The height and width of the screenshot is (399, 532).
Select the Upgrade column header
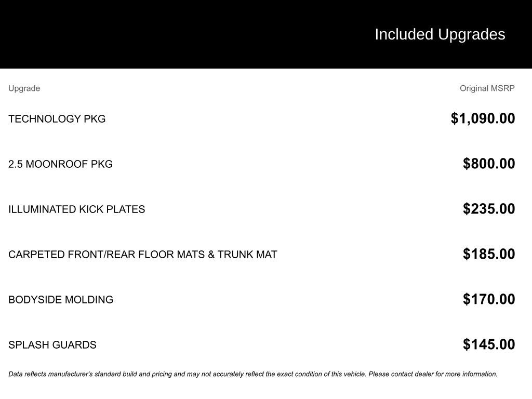(24, 88)
